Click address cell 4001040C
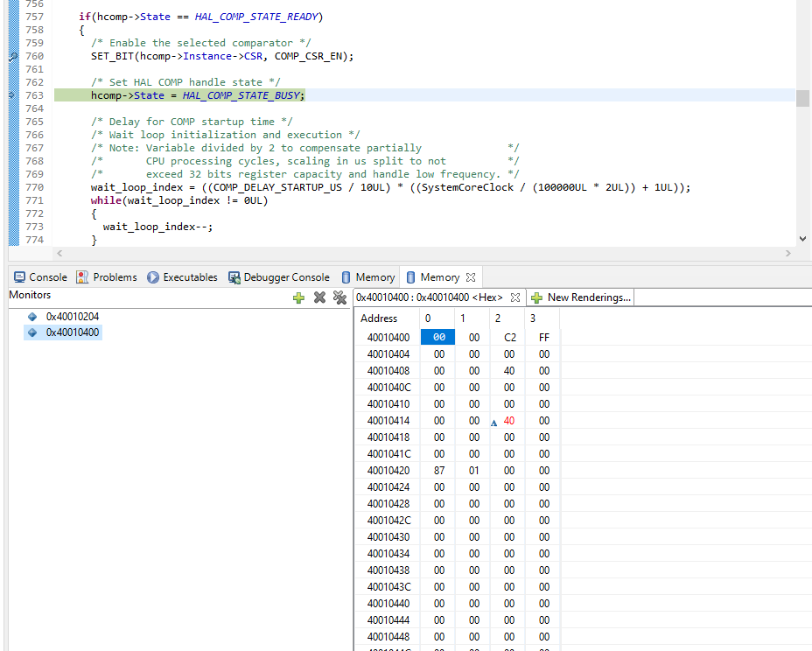812x651 pixels. 388,388
